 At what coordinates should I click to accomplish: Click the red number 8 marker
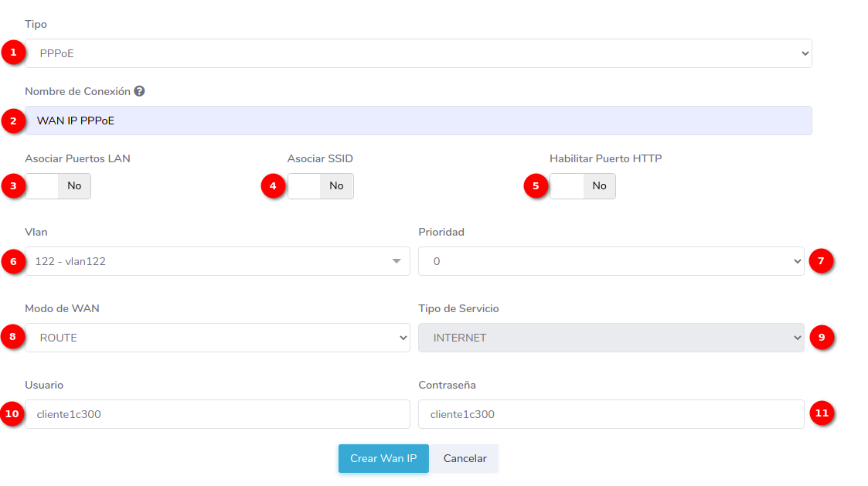[12, 338]
